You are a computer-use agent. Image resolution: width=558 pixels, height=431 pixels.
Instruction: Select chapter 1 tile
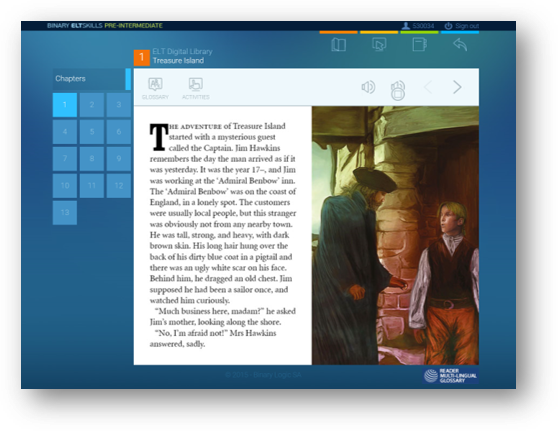click(65, 105)
